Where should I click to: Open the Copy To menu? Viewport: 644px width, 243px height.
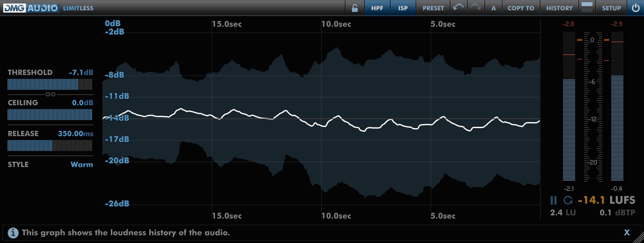click(x=521, y=8)
